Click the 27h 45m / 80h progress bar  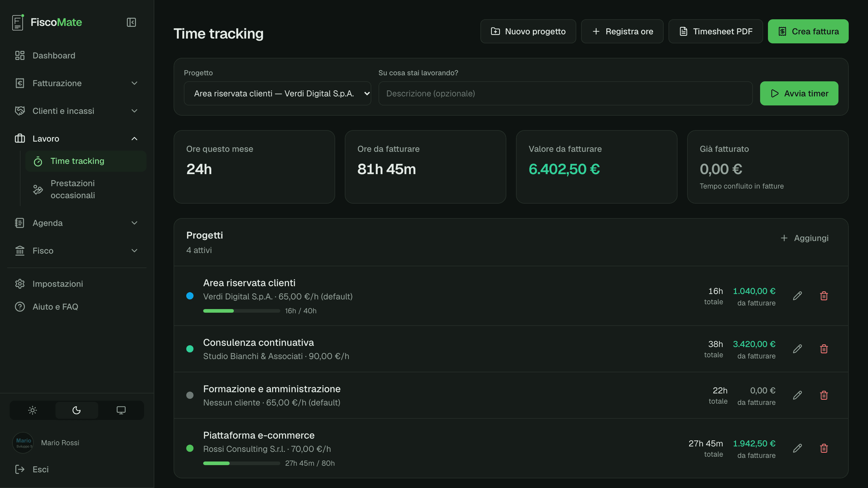click(242, 463)
